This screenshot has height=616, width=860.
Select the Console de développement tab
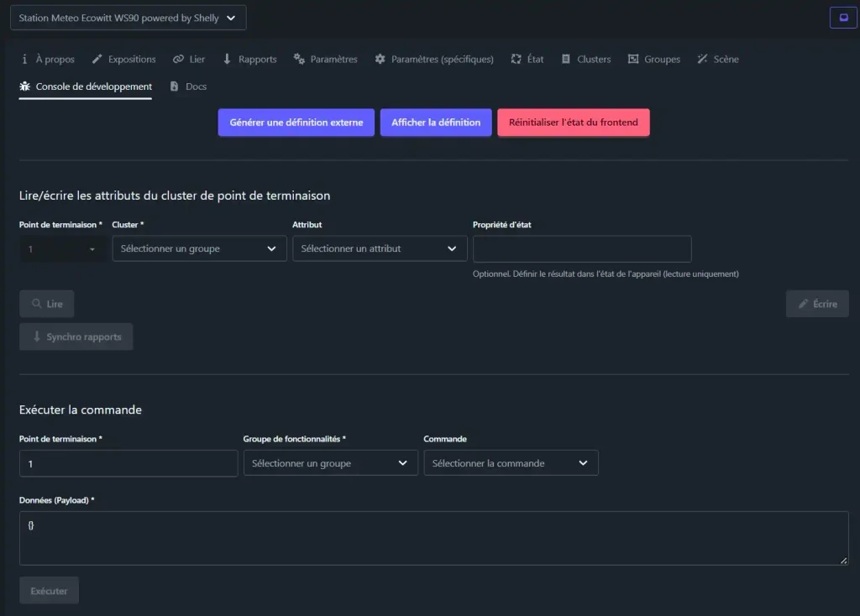86,86
